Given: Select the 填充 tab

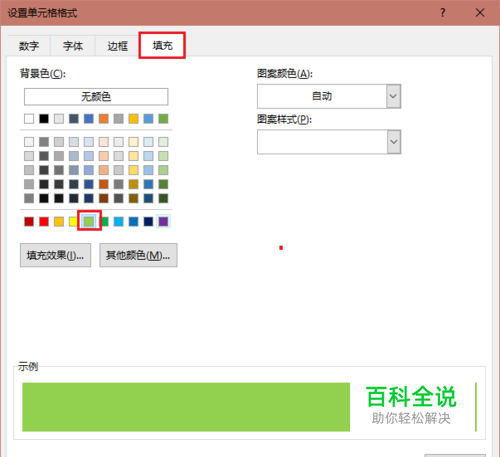Looking at the screenshot, I should coord(162,45).
